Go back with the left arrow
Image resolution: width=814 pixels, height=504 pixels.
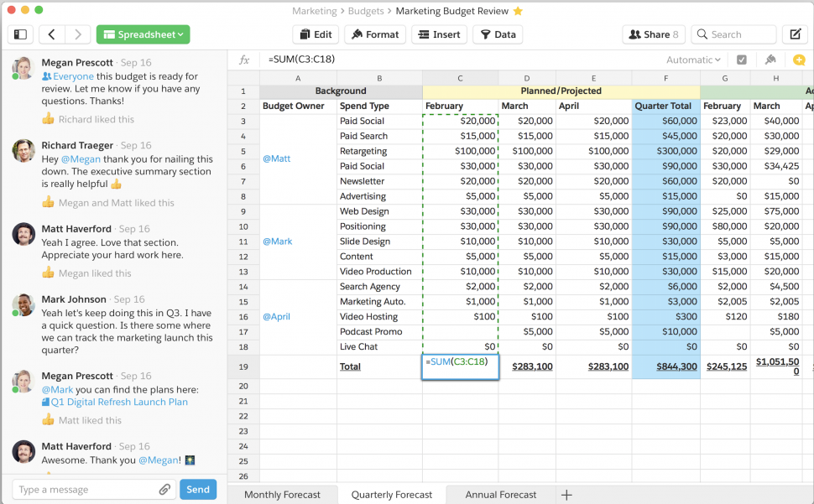coord(51,34)
